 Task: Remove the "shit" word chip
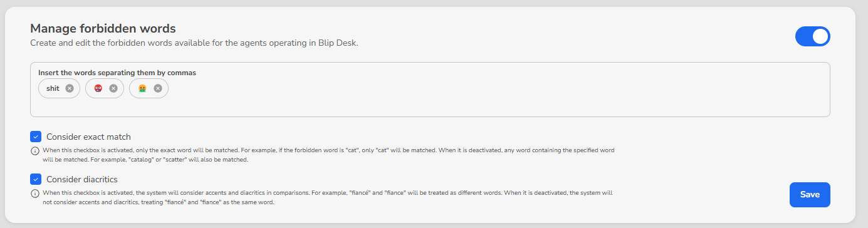[x=70, y=88]
